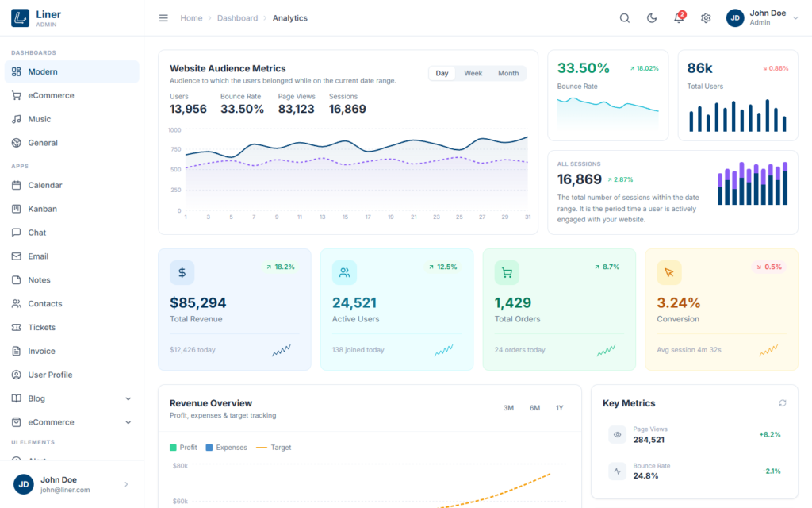Click the Invoice document icon
Image resolution: width=812 pixels, height=508 pixels.
[x=17, y=351]
